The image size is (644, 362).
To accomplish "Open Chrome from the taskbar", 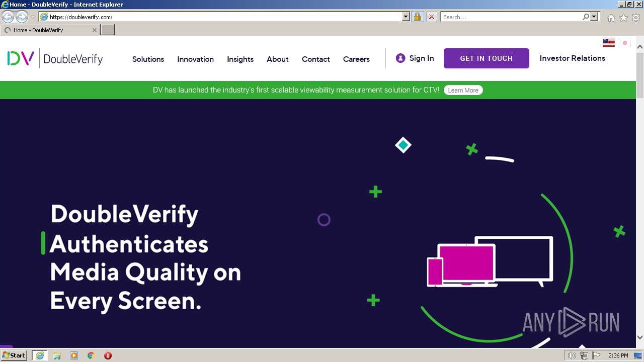I will tap(91, 355).
